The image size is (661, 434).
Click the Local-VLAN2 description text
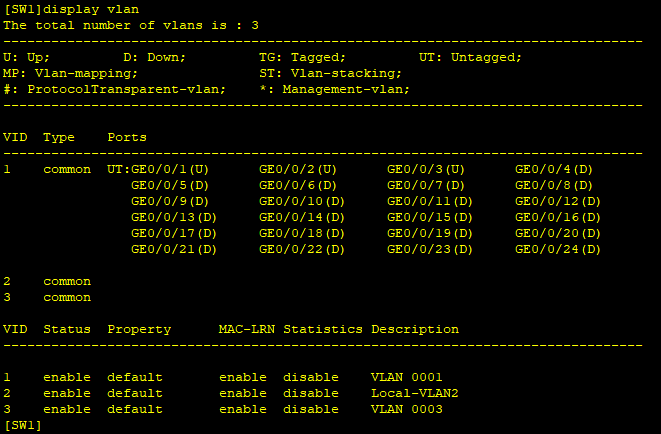[414, 393]
